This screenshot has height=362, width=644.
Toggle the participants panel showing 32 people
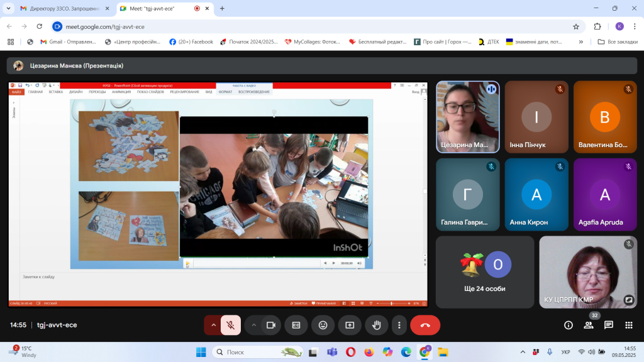pos(589,325)
